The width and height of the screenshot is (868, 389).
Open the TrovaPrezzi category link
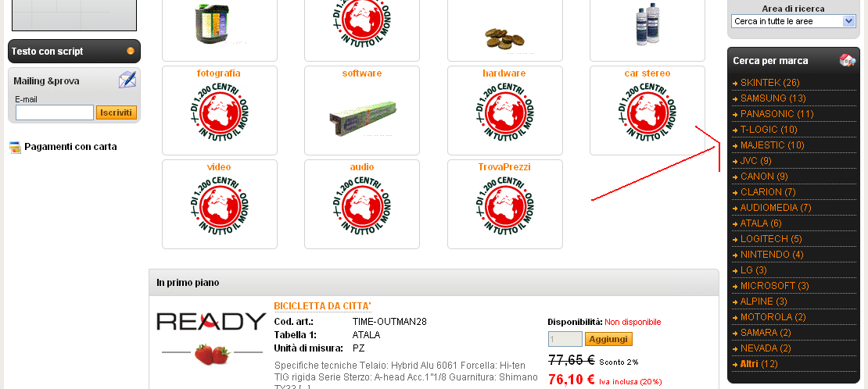click(x=504, y=167)
